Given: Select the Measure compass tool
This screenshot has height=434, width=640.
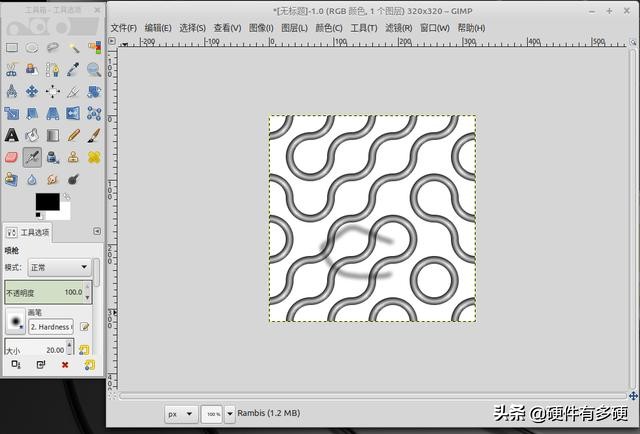Looking at the screenshot, I should click(x=11, y=91).
